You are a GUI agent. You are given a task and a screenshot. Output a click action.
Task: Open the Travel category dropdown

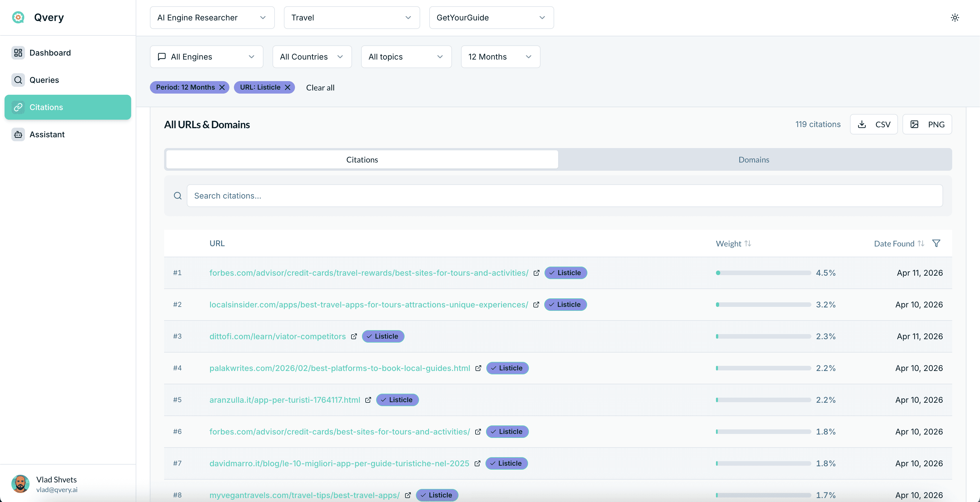point(352,18)
